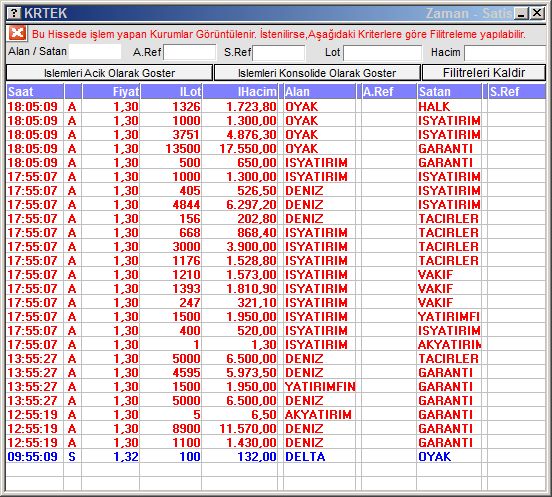552x497 pixels.
Task: Click into the S.Ref filter field
Action: [279, 52]
